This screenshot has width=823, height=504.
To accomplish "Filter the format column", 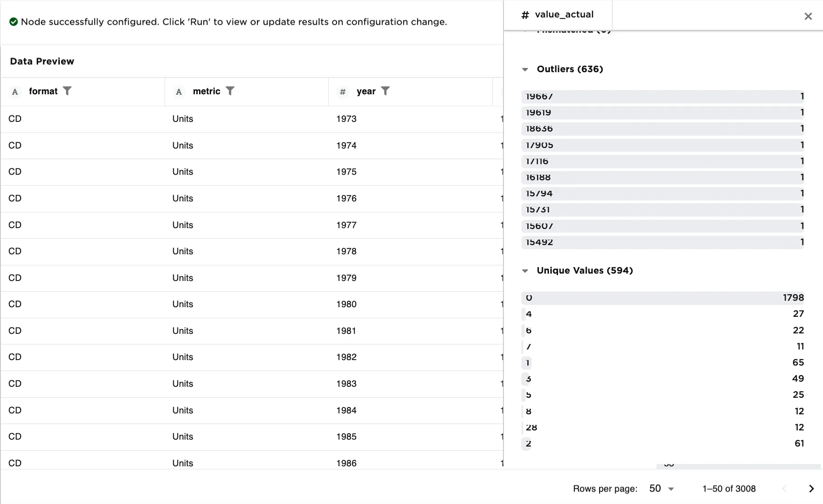I will click(x=67, y=91).
